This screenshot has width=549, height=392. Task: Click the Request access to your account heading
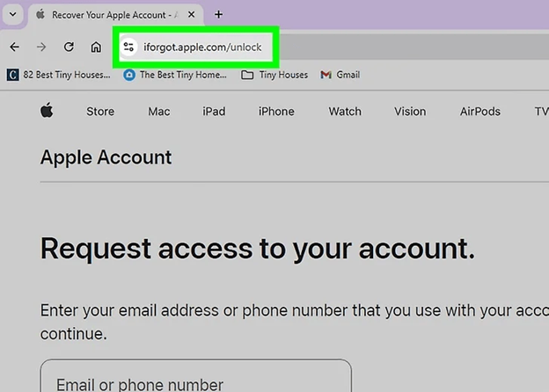click(257, 249)
